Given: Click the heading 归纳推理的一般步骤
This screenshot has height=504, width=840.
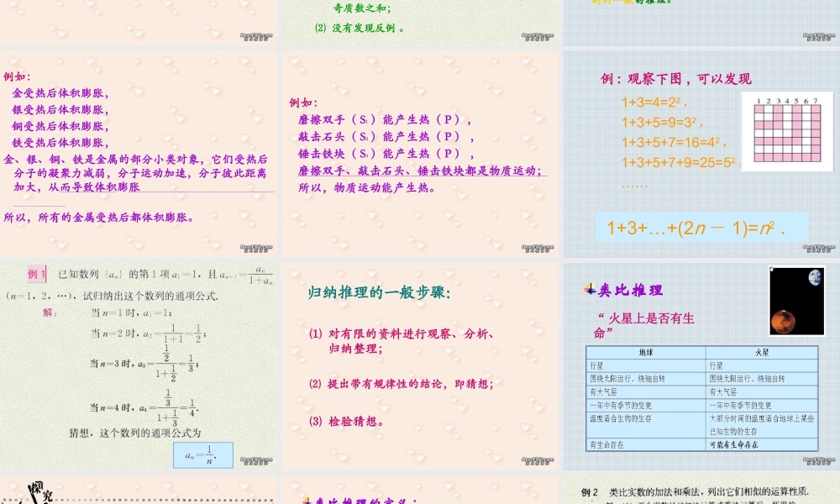Looking at the screenshot, I should (x=380, y=292).
